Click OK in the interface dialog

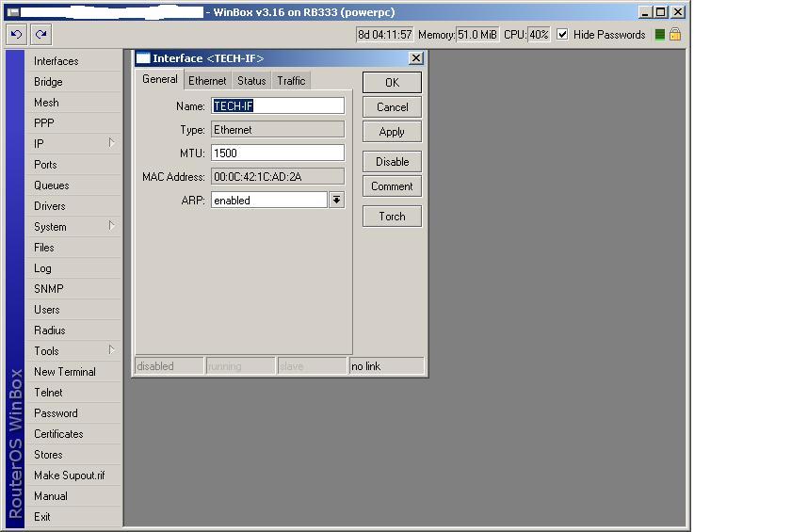(x=392, y=82)
